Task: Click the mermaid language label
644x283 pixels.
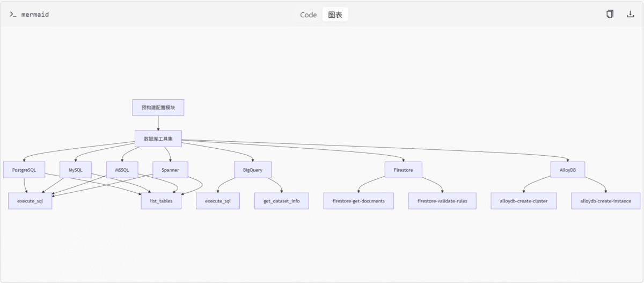Action: (35, 14)
